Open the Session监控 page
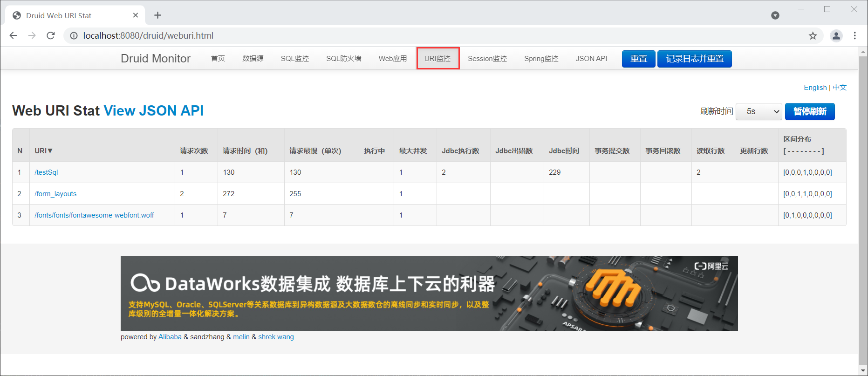This screenshot has height=376, width=868. pyautogui.click(x=487, y=59)
